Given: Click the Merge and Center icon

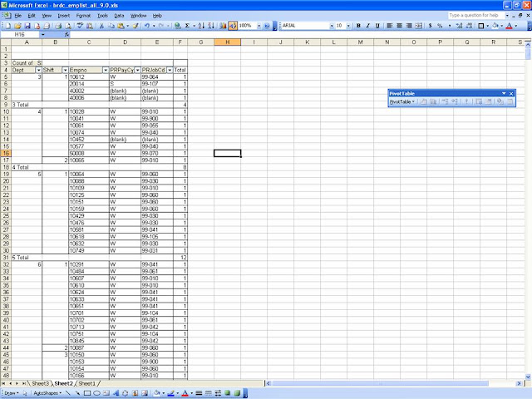Looking at the screenshot, I should click(x=419, y=26).
